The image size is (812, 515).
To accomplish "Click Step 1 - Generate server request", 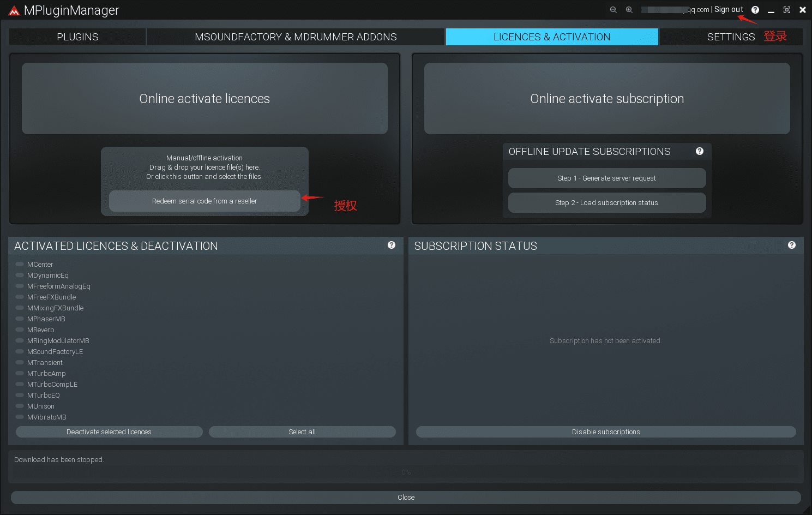I will (x=607, y=178).
